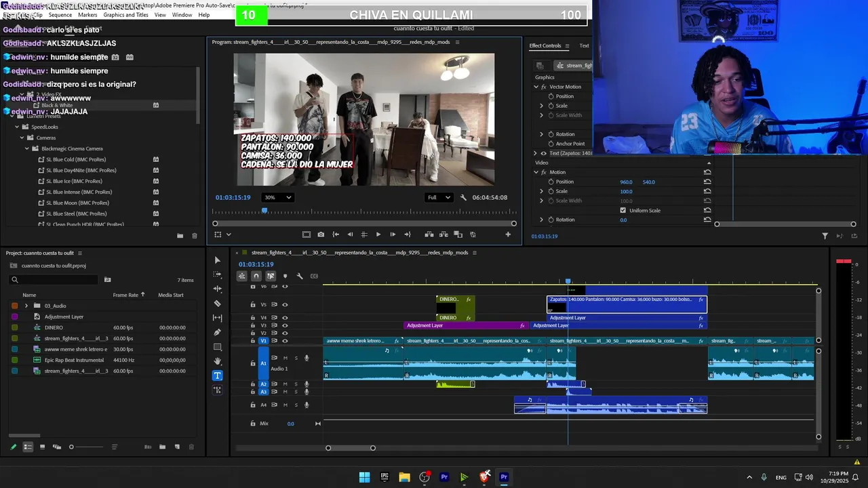Collapse Vector Motion in Effect Controls
The width and height of the screenshot is (868, 488).
pos(536,87)
